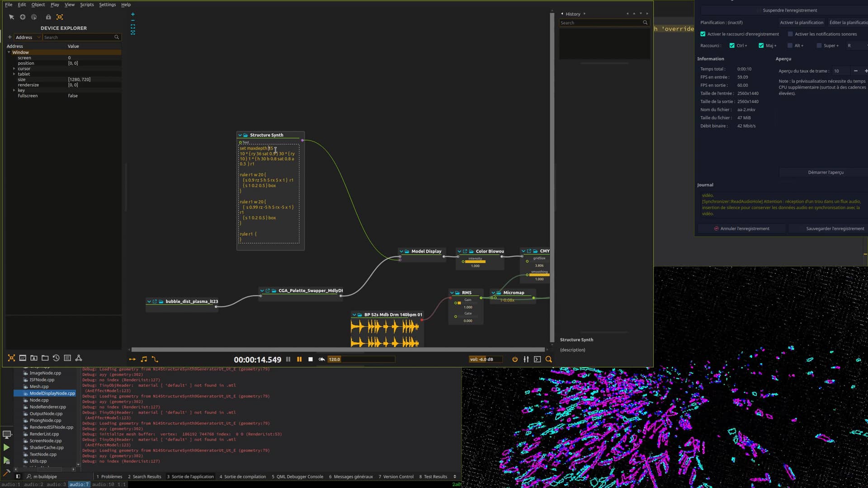
Task: Toggle the lock icon in the top toolbar
Action: [x=48, y=17]
